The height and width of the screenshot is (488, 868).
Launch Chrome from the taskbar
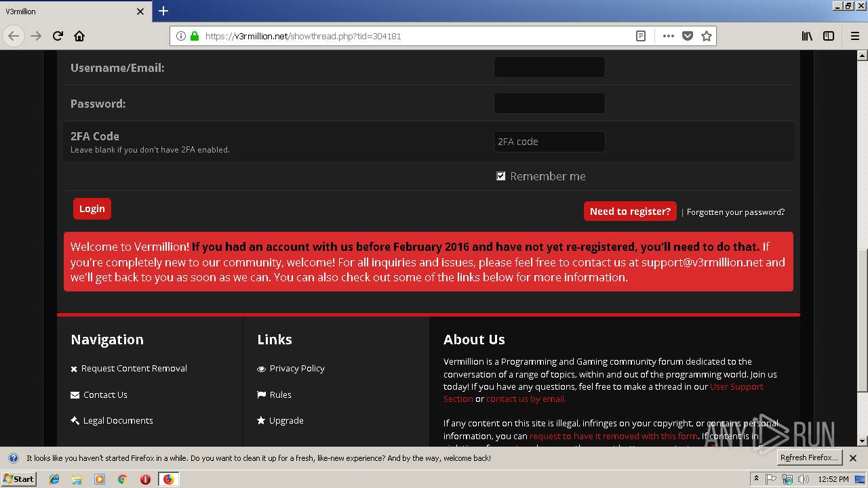coord(122,479)
